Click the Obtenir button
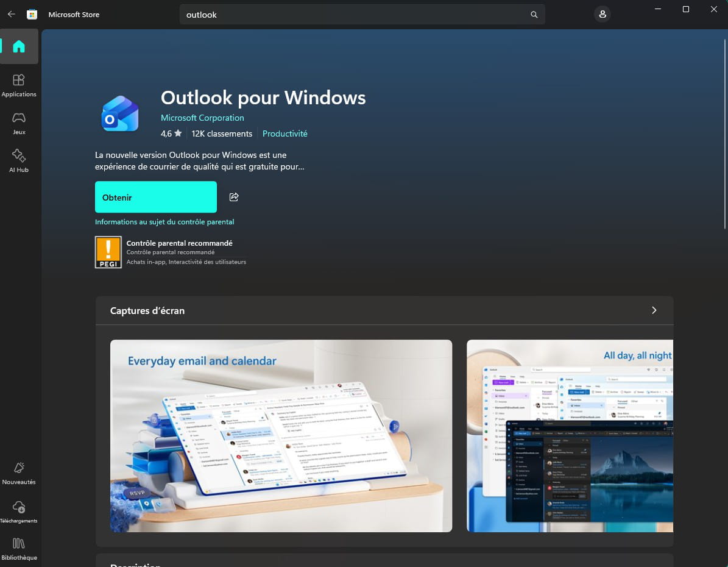This screenshot has height=567, width=728. tap(156, 197)
